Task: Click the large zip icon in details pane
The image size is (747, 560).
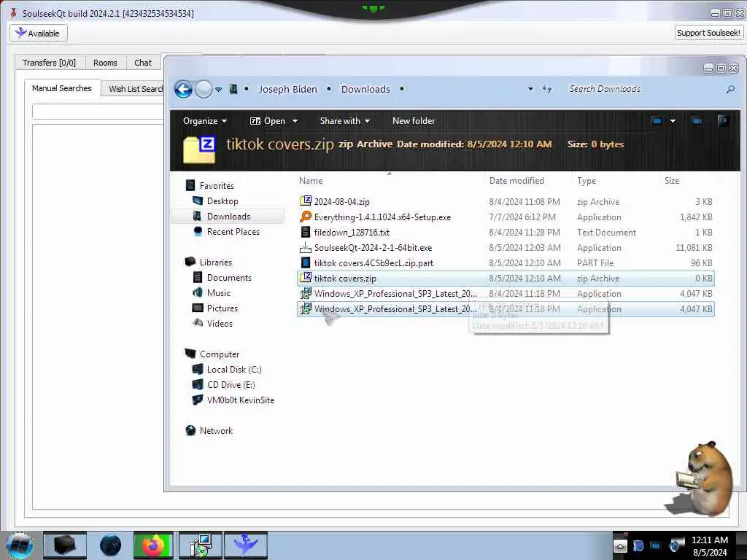Action: coord(199,149)
